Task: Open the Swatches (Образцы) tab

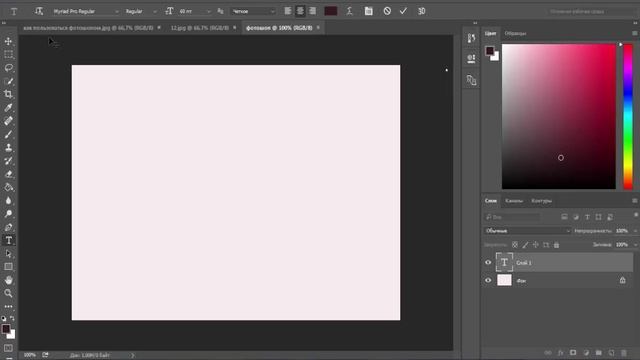Action: pos(515,33)
